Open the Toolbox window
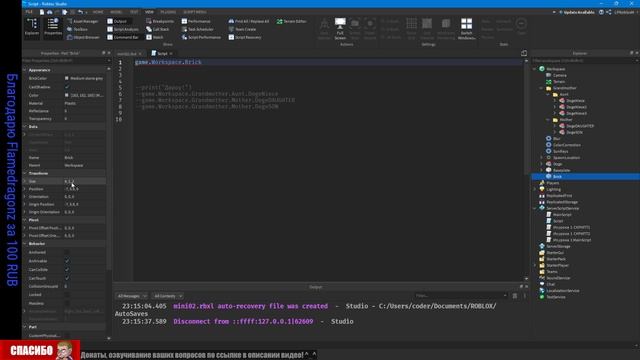 click(77, 29)
